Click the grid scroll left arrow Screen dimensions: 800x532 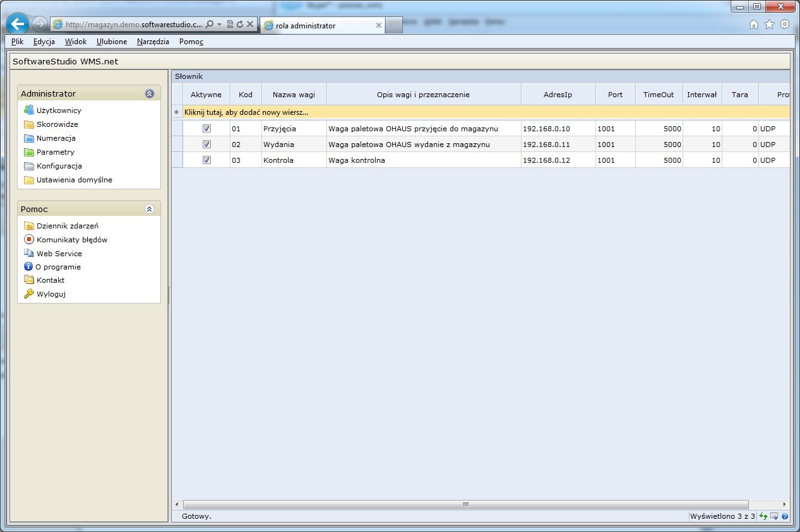coord(177,505)
